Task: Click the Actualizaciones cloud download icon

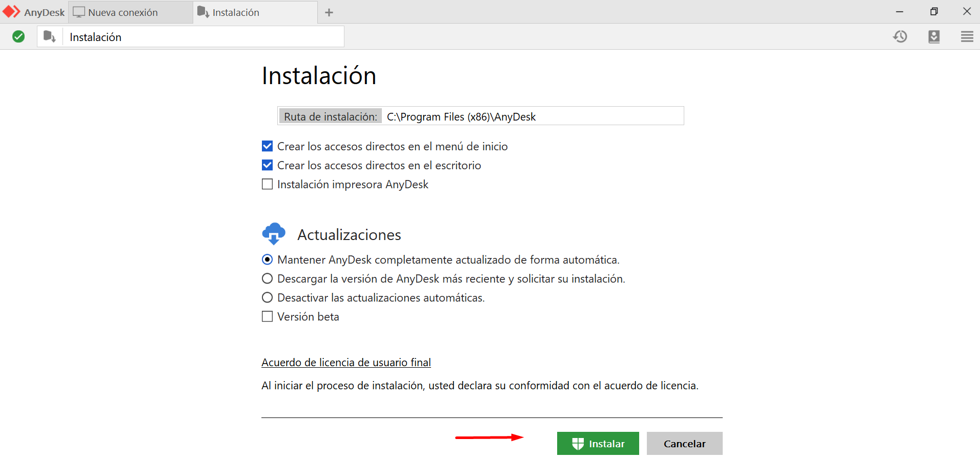Action: 274,234
